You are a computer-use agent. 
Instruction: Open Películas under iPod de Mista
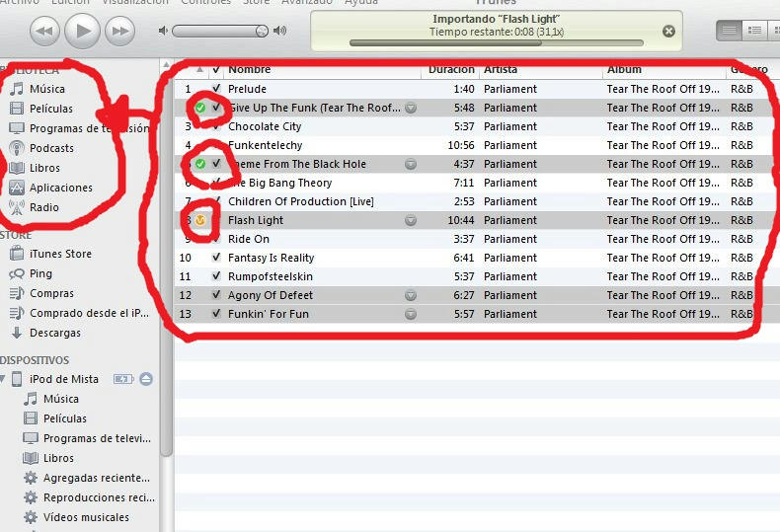point(64,418)
